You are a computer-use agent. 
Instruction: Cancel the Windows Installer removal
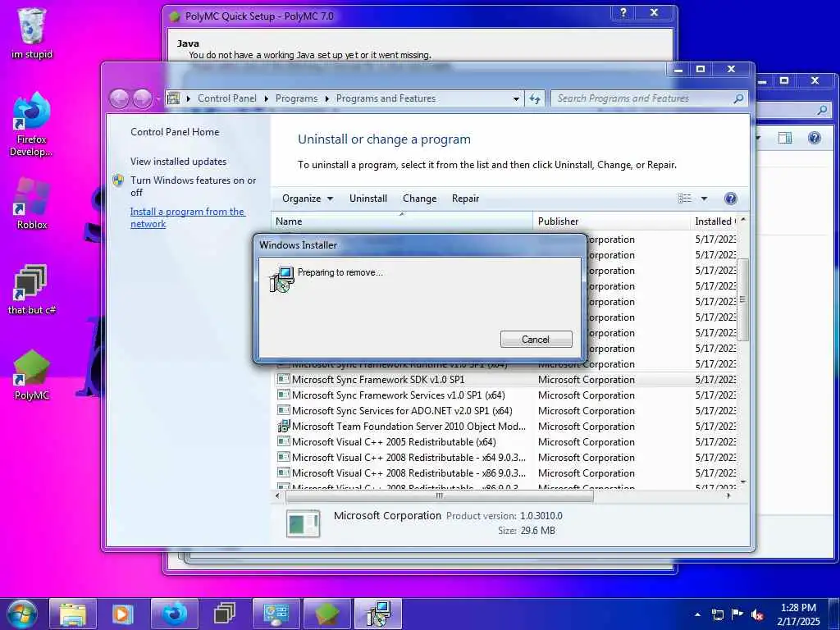point(536,339)
